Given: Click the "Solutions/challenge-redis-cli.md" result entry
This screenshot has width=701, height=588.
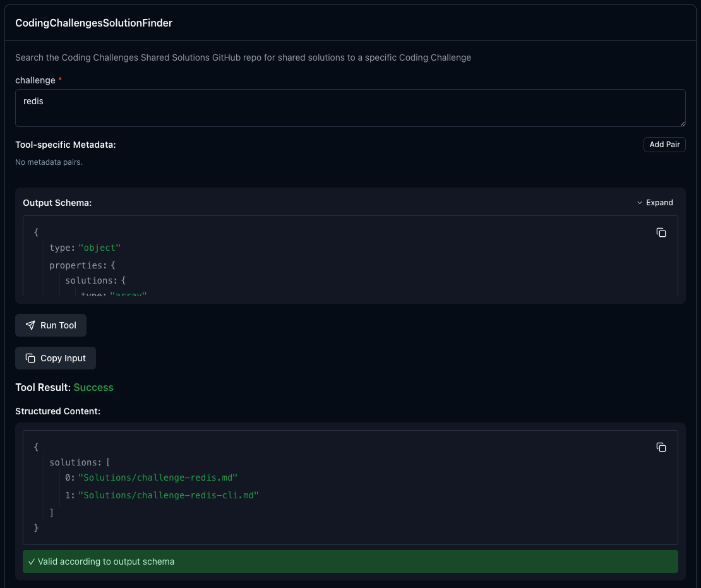Looking at the screenshot, I should point(168,495).
